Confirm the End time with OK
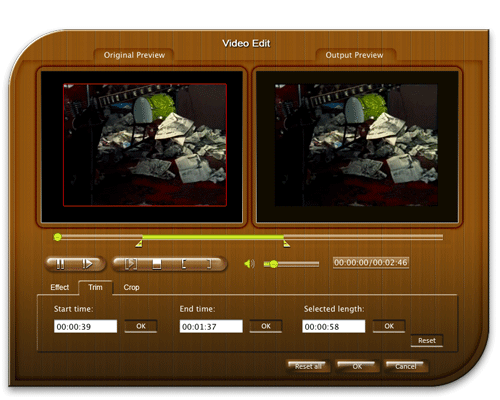Image resolution: width=500 pixels, height=400 pixels. pyautogui.click(x=266, y=326)
